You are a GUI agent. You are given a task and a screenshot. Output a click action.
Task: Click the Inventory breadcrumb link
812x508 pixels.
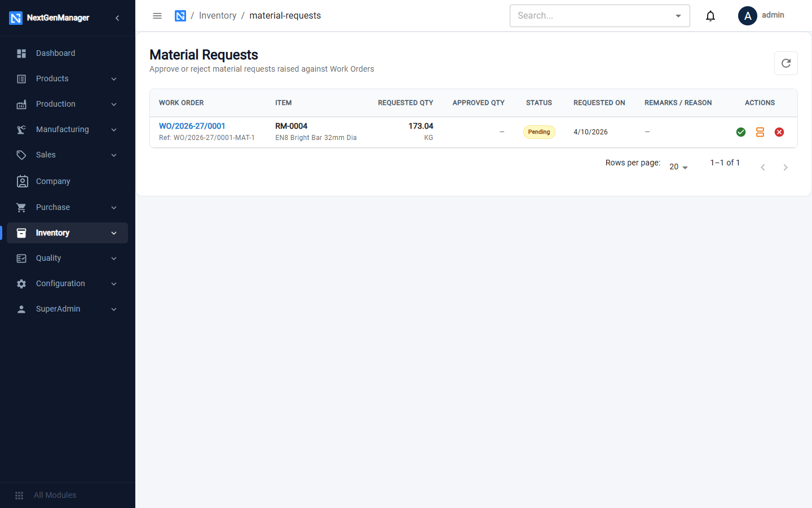point(218,16)
